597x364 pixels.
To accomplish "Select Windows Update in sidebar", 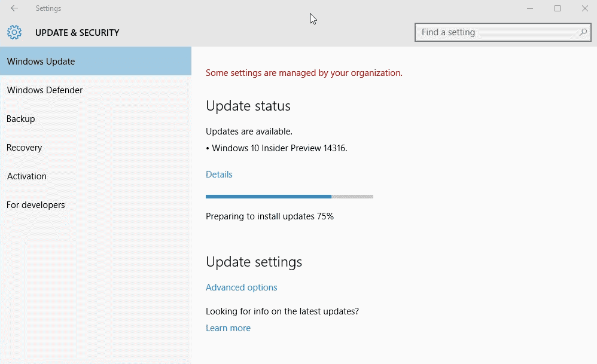I will coord(96,61).
